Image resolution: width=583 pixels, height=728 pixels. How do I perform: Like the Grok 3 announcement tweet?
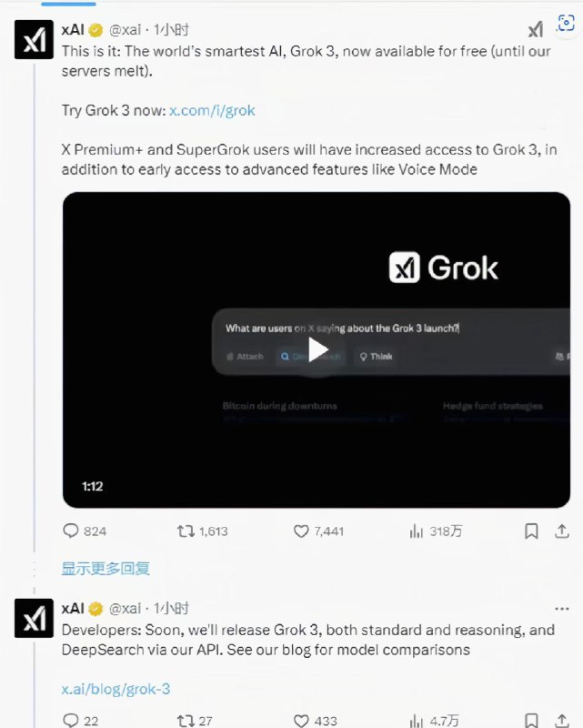300,531
